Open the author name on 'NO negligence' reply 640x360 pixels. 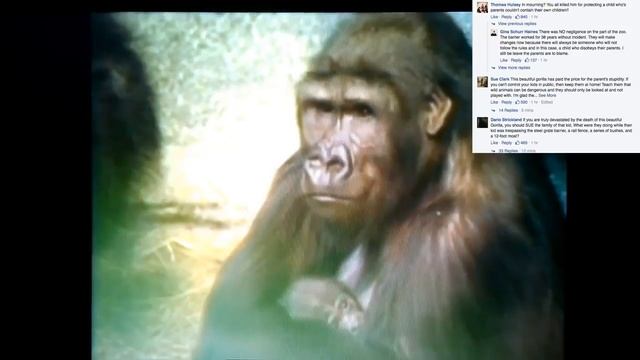(x=518, y=32)
